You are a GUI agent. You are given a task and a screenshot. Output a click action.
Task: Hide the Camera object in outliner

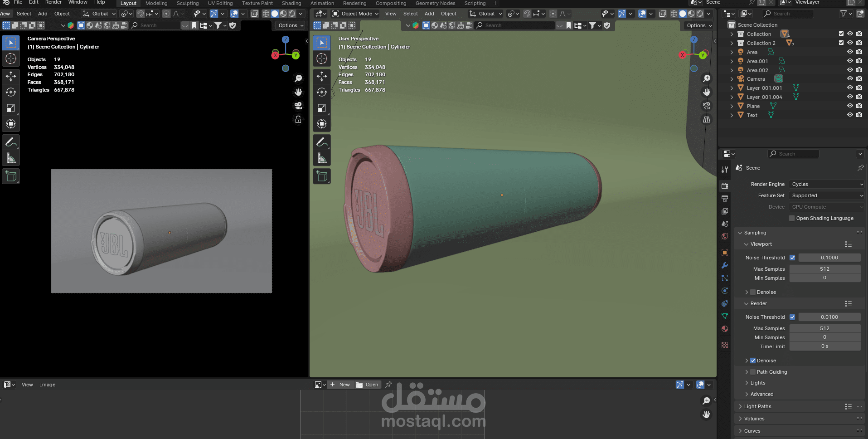(x=850, y=79)
